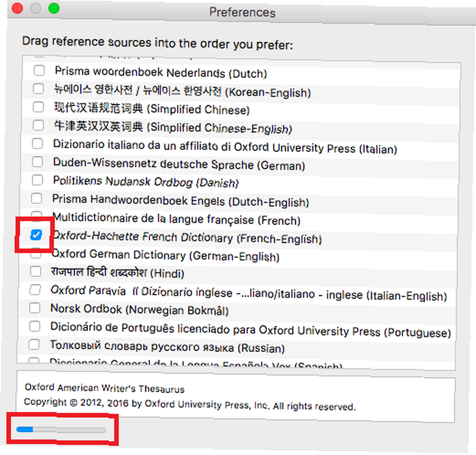Tick the Korean-English dictionary checkbox
This screenshot has height=455, width=476.
pyautogui.click(x=39, y=89)
